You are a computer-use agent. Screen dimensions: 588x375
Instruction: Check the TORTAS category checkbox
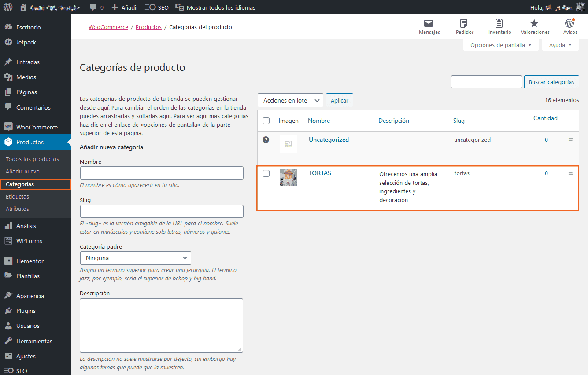pos(266,173)
